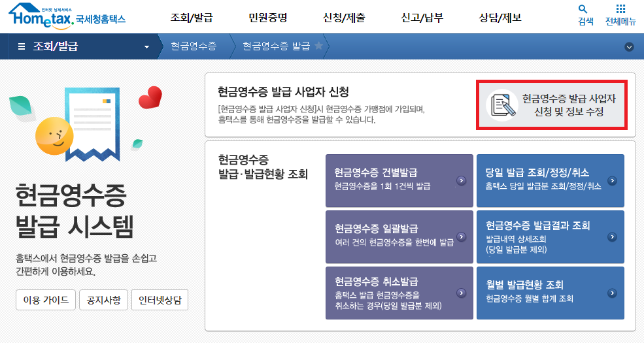This screenshot has width=644, height=343.
Task: Open the 민원증명 top menu
Action: pyautogui.click(x=268, y=18)
